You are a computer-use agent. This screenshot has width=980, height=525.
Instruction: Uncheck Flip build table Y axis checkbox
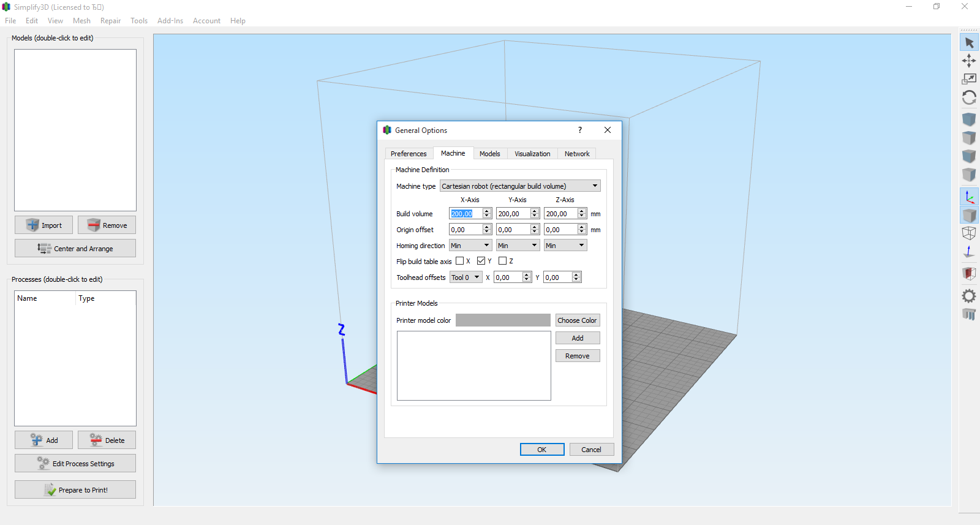click(481, 261)
